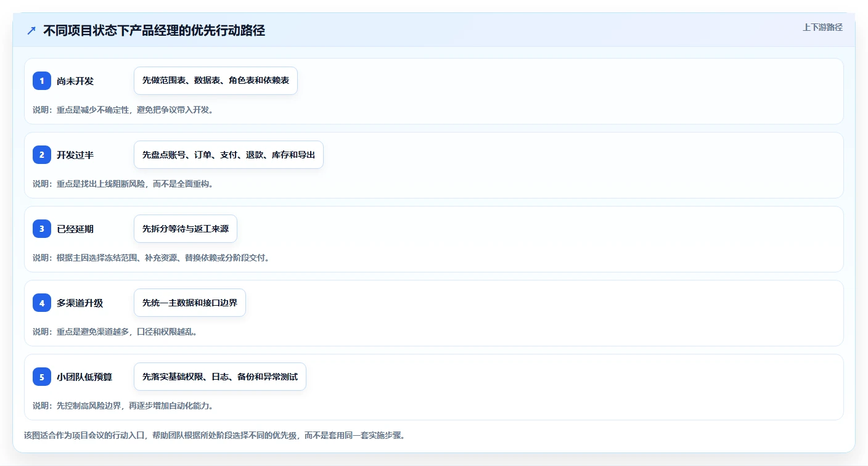
Task: Click the 上下游路径 label at top right
Action: (822, 27)
